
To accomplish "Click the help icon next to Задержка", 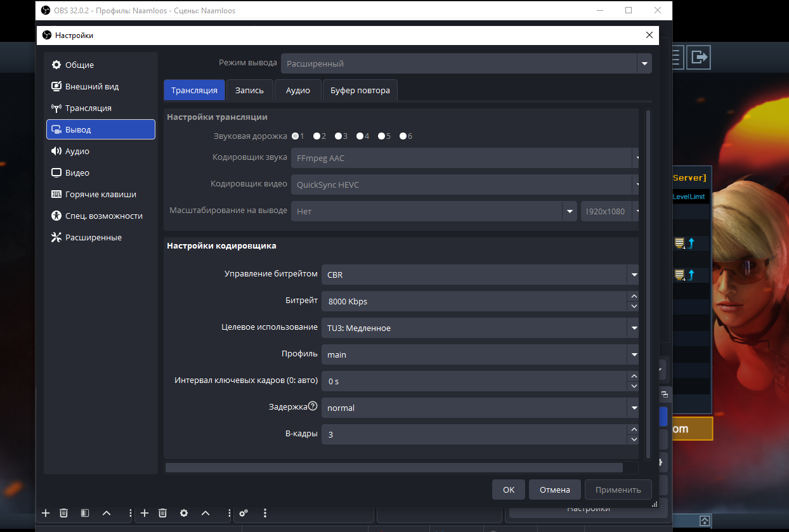I will click(x=312, y=406).
